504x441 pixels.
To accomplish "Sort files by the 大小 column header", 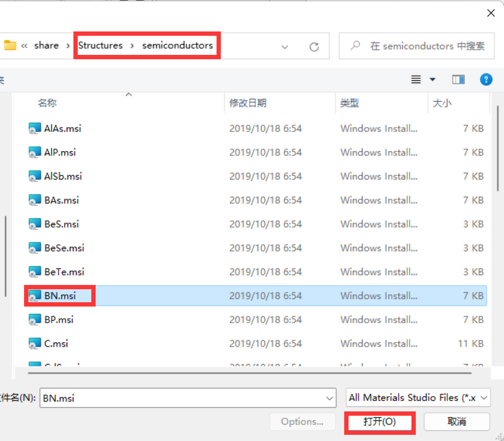I will tap(442, 103).
